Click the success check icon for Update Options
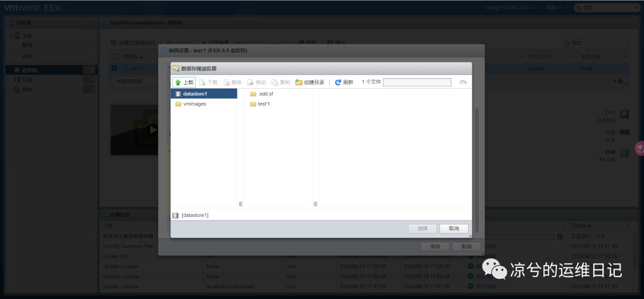 click(x=470, y=286)
